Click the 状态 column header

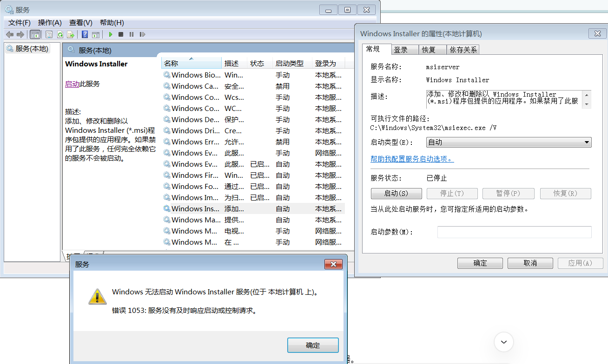pos(260,63)
